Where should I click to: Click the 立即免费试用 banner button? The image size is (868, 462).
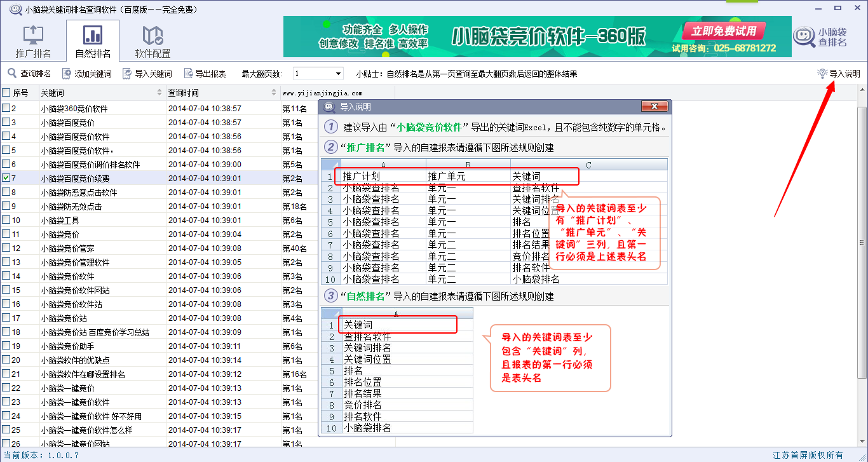pos(724,31)
